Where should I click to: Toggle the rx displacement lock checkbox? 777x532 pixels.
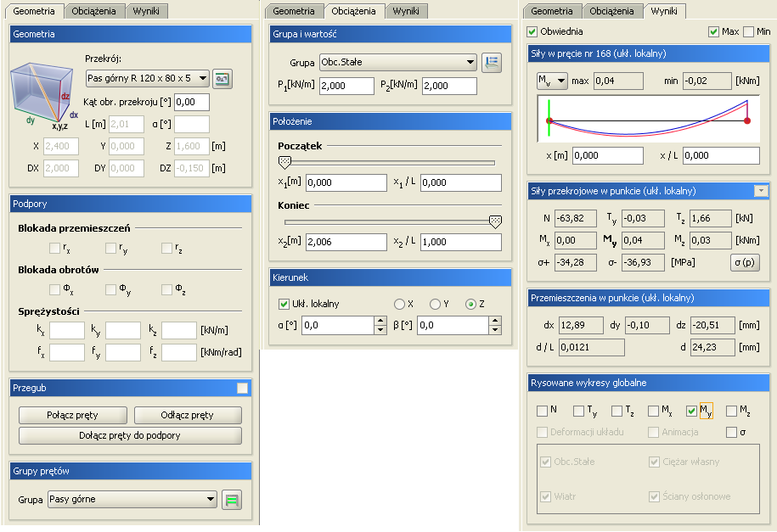[x=54, y=248]
